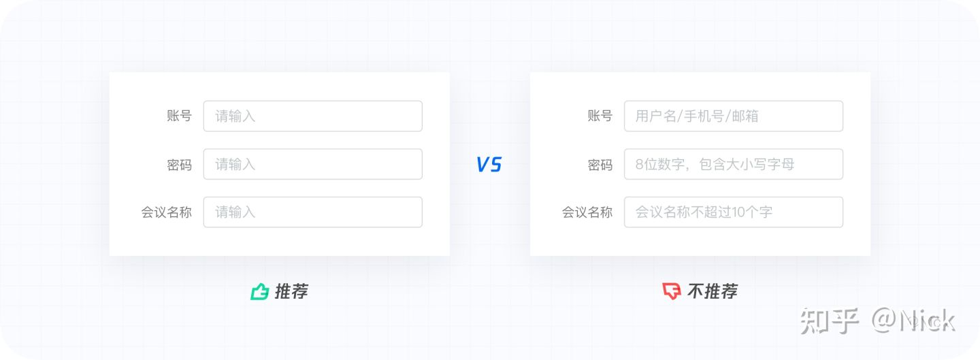Click the empty area below the left card's fields
Viewport: 980px width, 360px height.
coord(279,242)
